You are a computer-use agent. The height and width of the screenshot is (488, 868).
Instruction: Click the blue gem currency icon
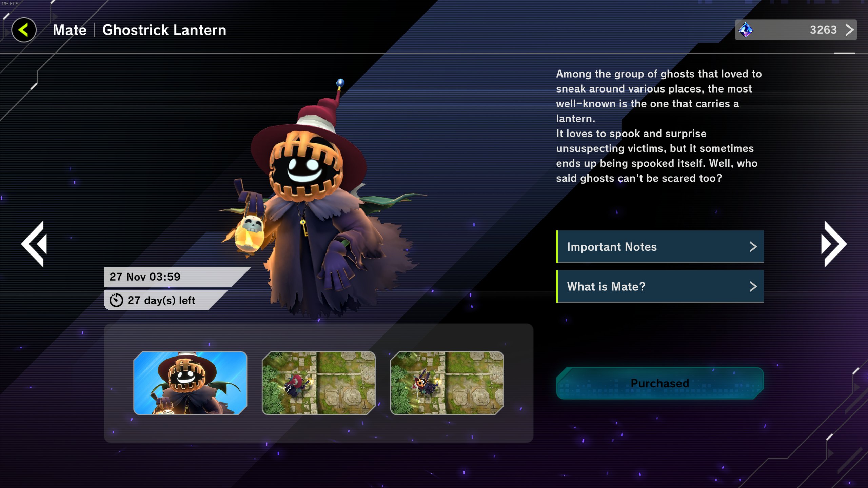[746, 30]
